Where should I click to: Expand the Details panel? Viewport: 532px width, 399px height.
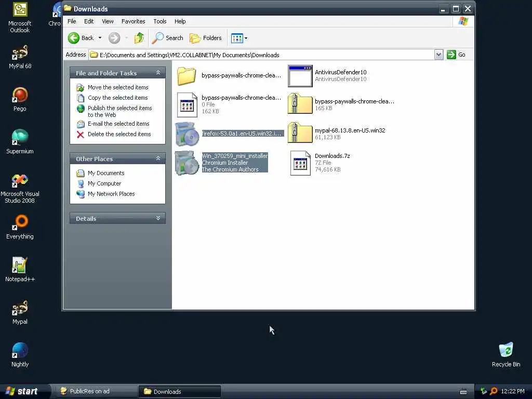[158, 218]
